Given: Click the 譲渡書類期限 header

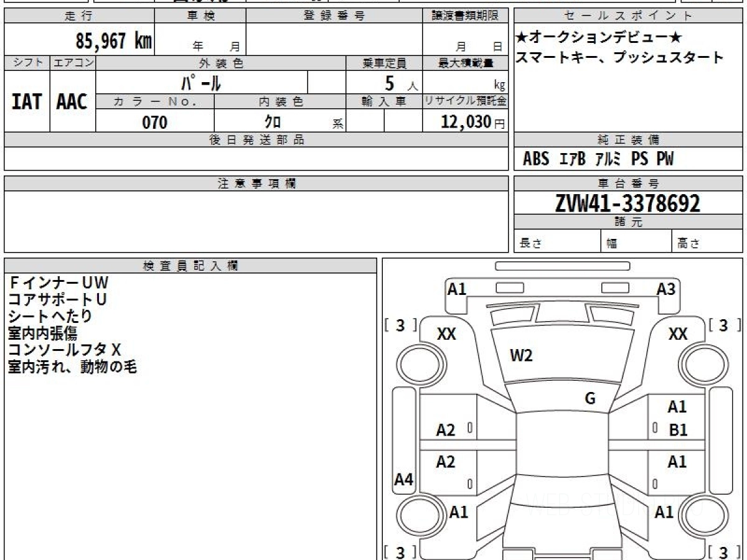Looking at the screenshot, I should pyautogui.click(x=465, y=16).
